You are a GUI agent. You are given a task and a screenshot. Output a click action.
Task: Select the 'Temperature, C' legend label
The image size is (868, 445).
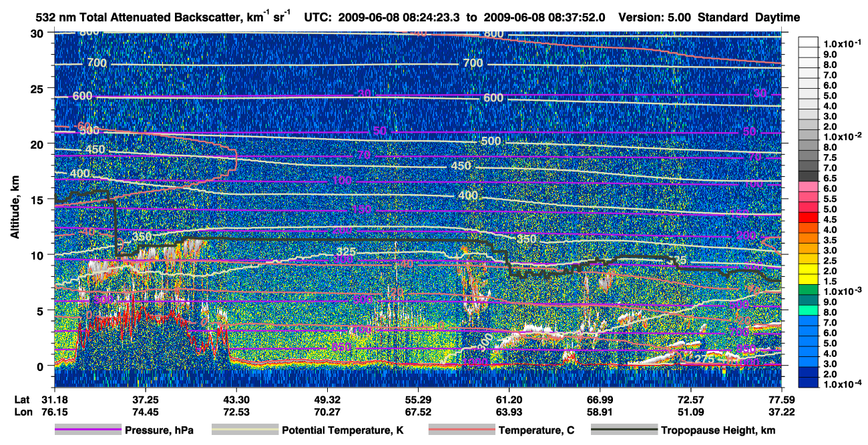536,431
